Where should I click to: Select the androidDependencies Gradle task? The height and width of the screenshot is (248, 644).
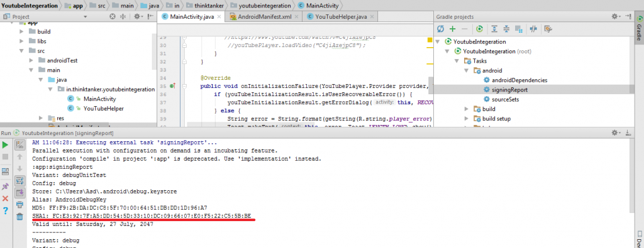point(519,80)
